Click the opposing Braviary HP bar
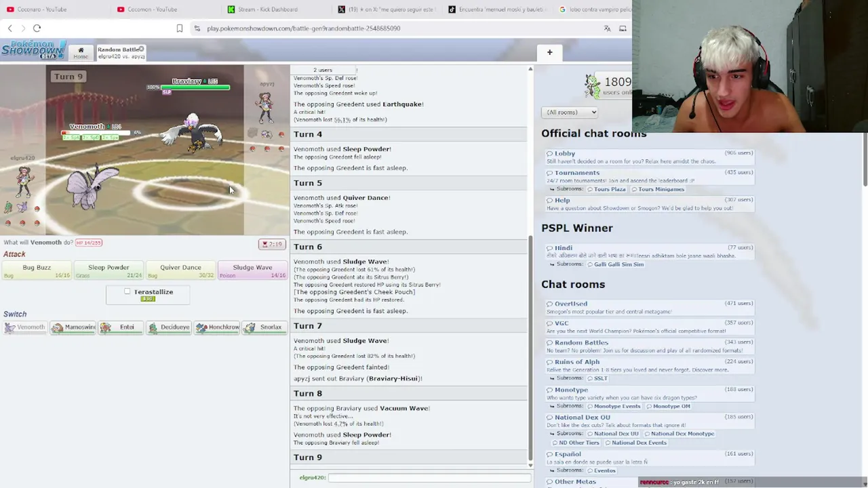The height and width of the screenshot is (488, 868). point(195,87)
